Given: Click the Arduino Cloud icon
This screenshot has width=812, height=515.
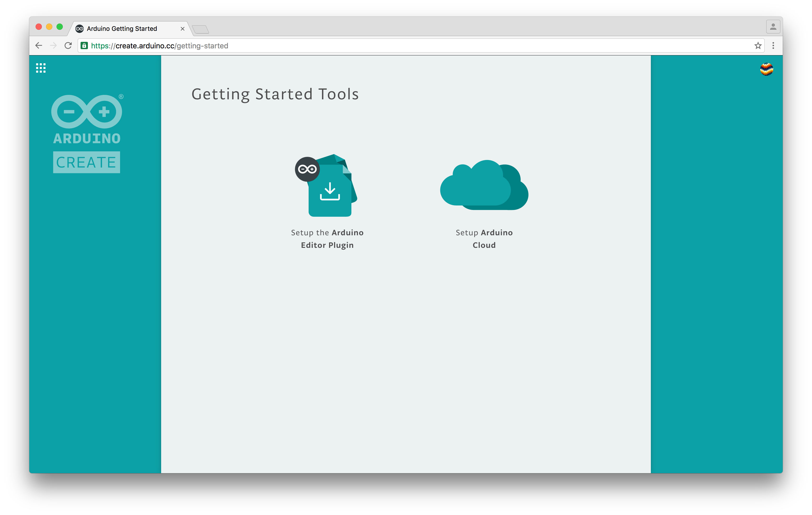Looking at the screenshot, I should (484, 185).
